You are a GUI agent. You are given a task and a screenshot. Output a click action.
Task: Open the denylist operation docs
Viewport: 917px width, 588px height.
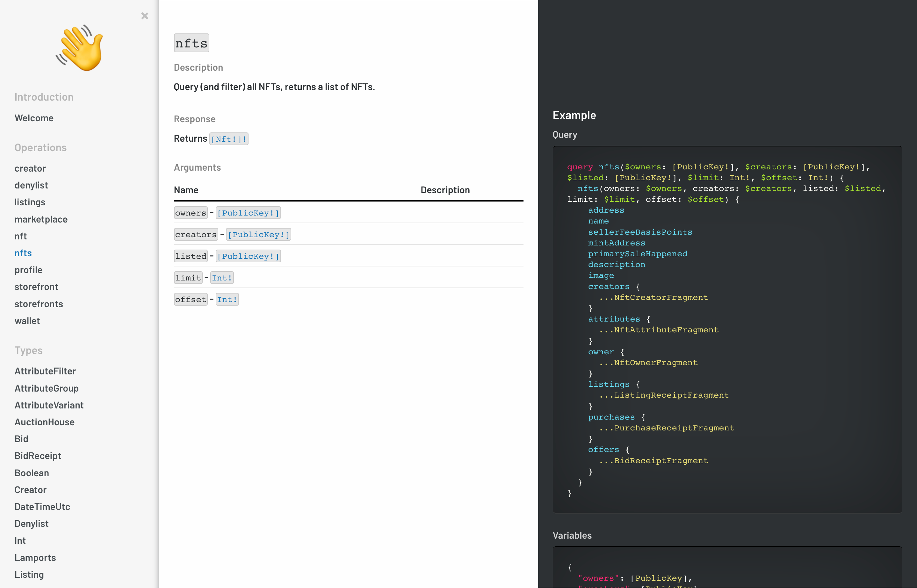point(31,185)
